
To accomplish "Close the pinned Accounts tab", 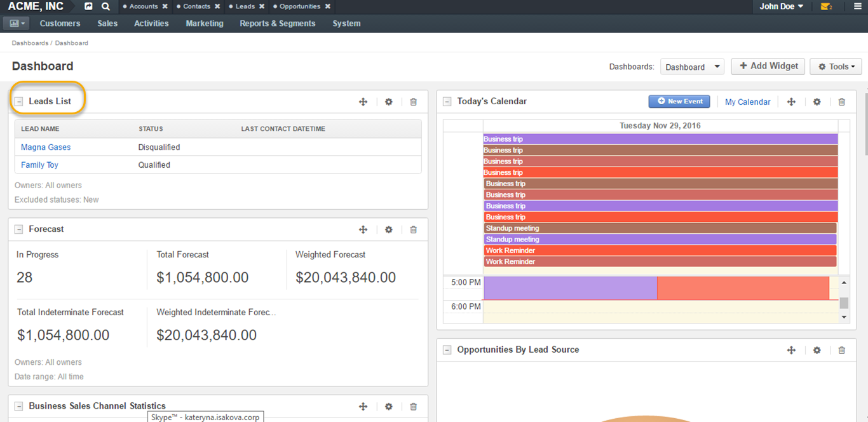I will click(165, 6).
